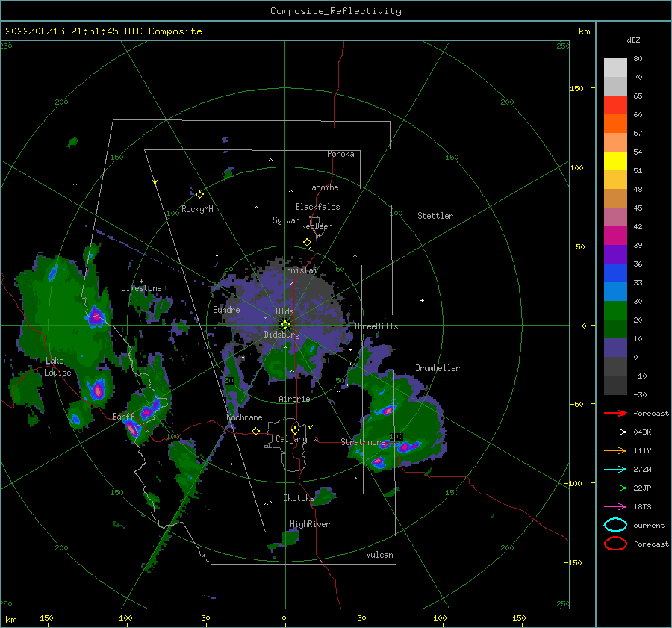Click the Stettler town label

coord(435,216)
